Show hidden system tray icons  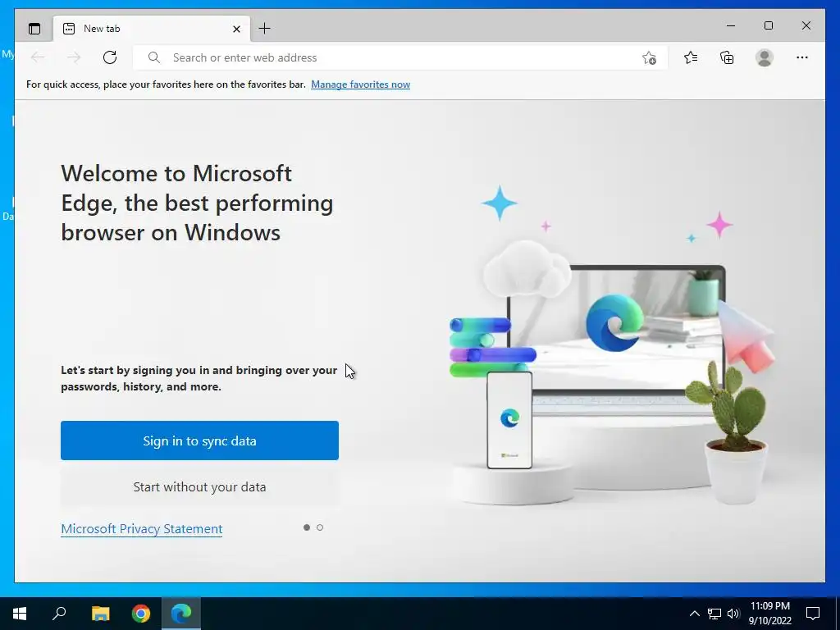pos(694,614)
